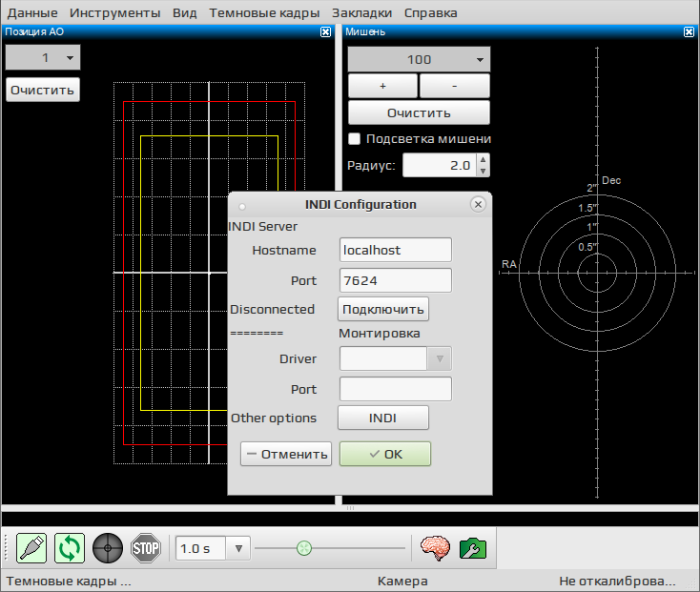The width and height of the screenshot is (700, 592).
Task: Click the Disconnected status label
Action: (273, 309)
